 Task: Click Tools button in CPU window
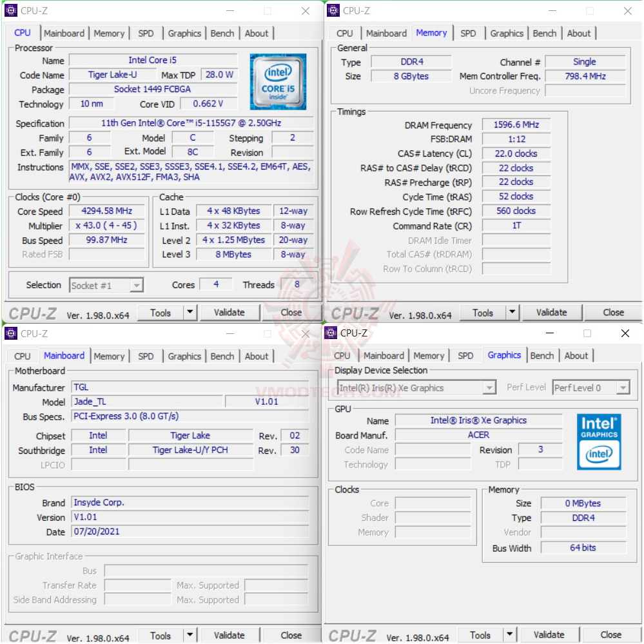[161, 313]
